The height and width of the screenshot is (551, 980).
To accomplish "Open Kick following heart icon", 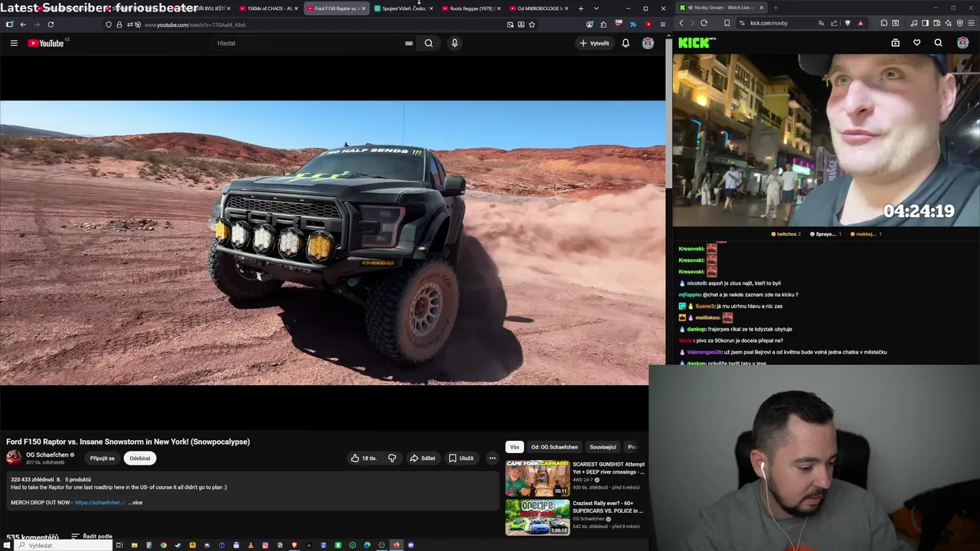I will pyautogui.click(x=916, y=43).
